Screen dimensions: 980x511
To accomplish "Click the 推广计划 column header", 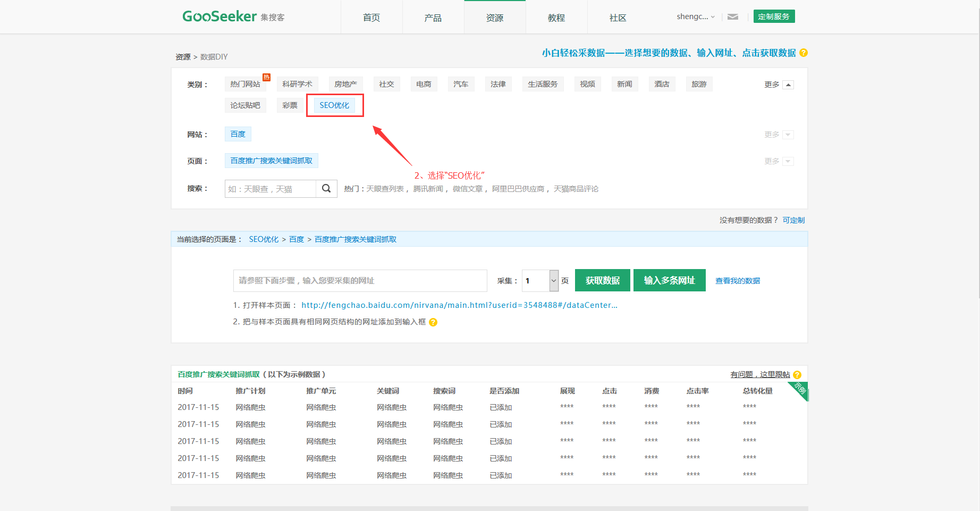I will pos(250,391).
